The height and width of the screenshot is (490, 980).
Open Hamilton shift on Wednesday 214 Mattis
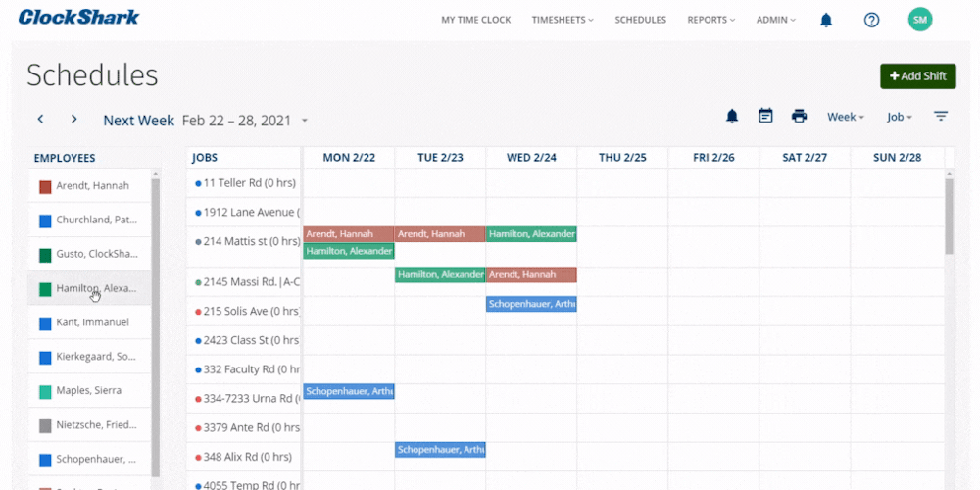(531, 234)
